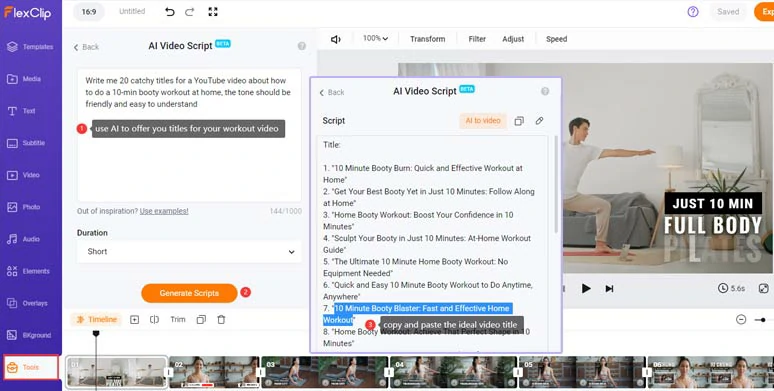The image size is (774, 391).
Task: Open the 100% volume dropdown
Action: coord(376,39)
